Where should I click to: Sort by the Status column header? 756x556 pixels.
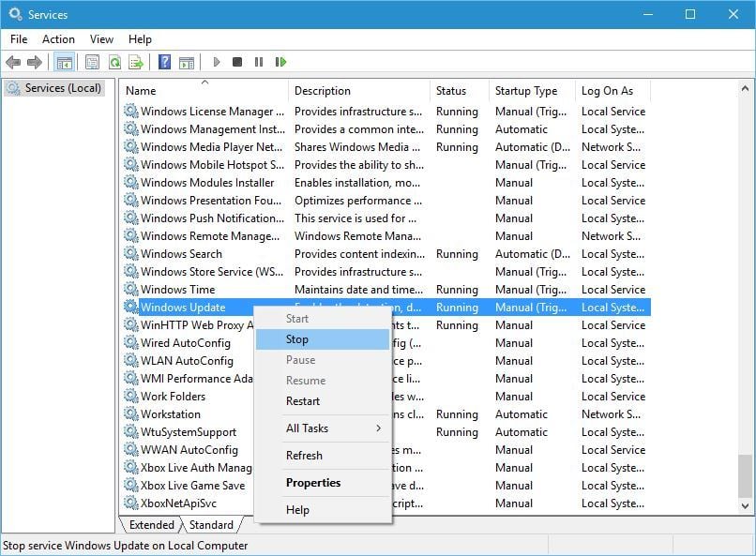[x=460, y=91]
